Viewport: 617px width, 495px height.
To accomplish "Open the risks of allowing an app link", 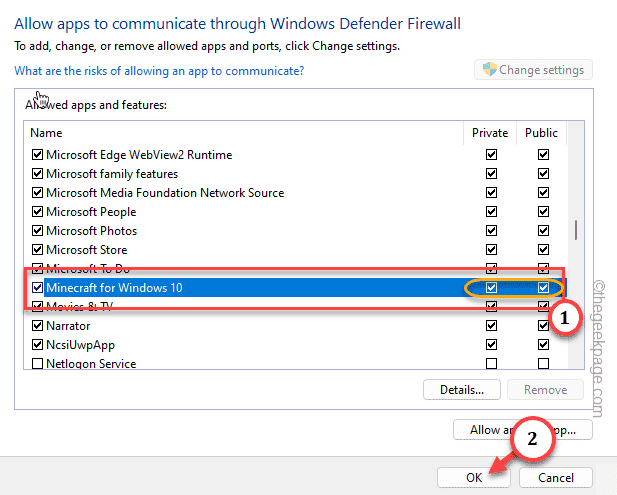I will pos(159,71).
